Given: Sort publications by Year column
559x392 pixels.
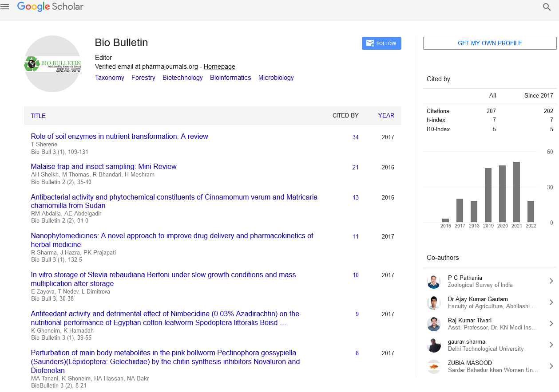Looking at the screenshot, I should pos(386,115).
